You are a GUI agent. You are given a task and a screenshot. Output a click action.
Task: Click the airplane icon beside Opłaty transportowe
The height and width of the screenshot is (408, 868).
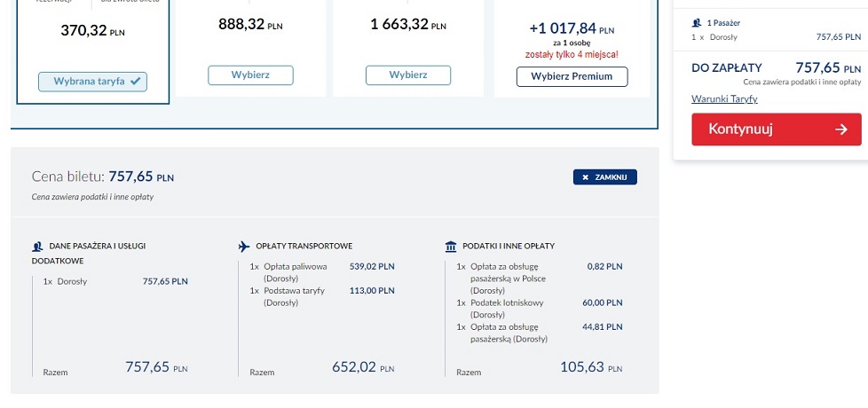point(244,246)
